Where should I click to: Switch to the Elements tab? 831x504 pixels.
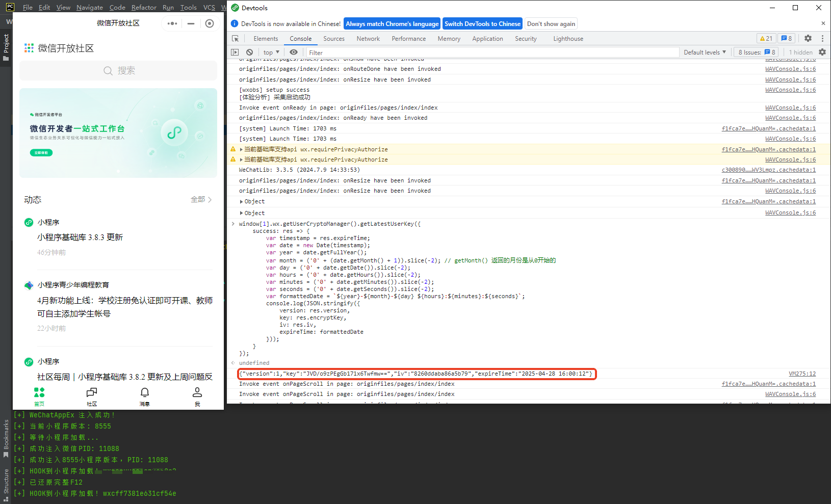pos(266,39)
